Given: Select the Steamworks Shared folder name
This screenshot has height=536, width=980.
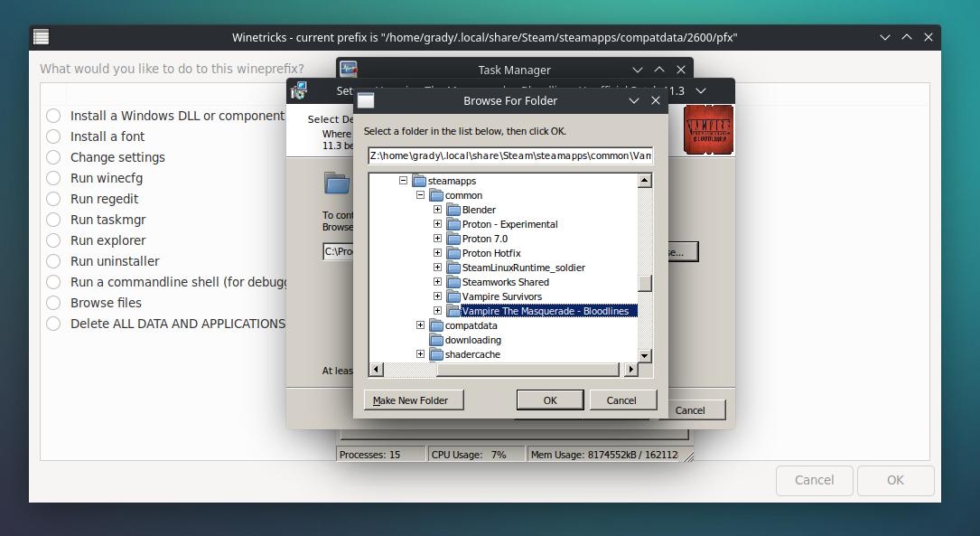Looking at the screenshot, I should (505, 282).
